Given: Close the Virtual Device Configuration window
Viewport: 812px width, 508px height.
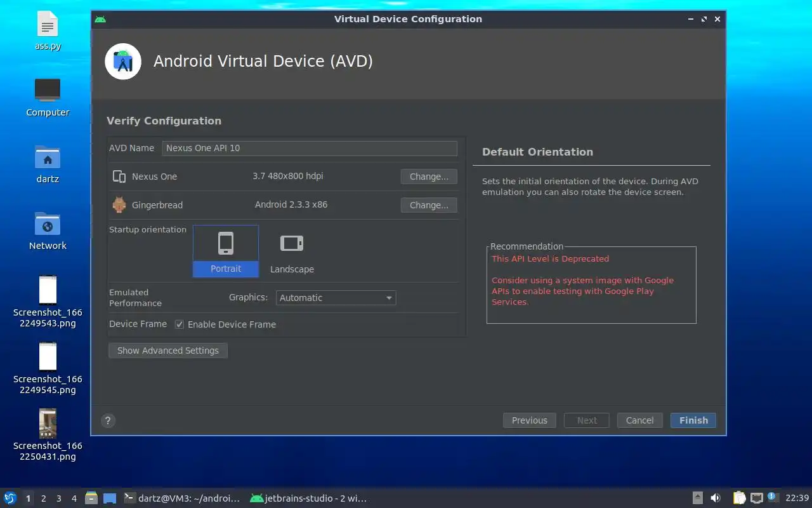Looking at the screenshot, I should coord(717,19).
